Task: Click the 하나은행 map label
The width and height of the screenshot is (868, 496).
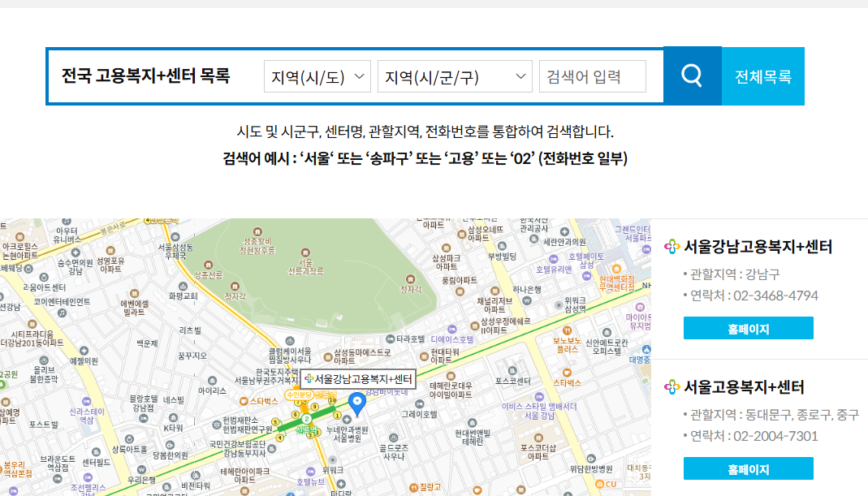Action: click(x=527, y=290)
